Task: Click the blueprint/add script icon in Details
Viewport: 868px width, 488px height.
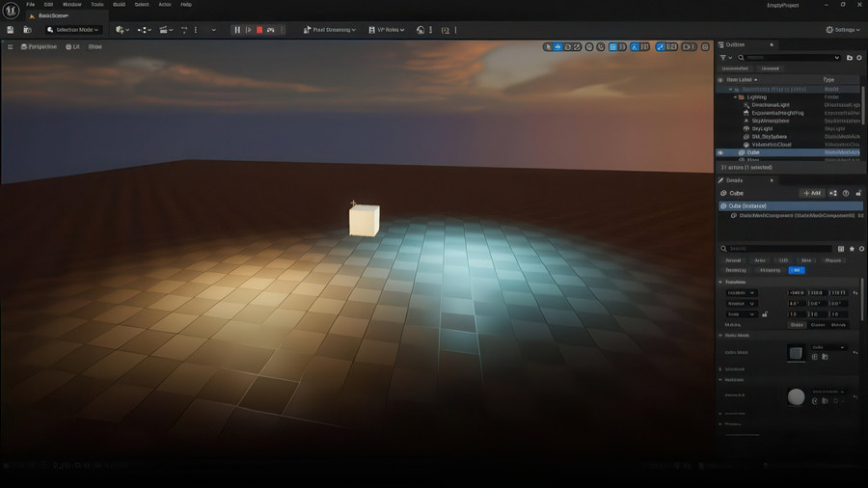Action: (x=833, y=193)
